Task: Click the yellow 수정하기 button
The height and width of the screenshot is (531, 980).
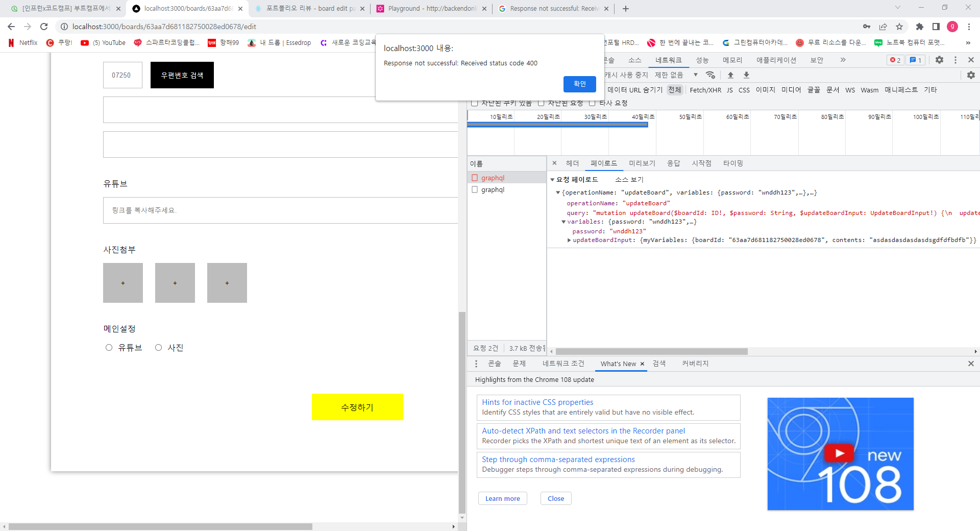Action: click(357, 407)
